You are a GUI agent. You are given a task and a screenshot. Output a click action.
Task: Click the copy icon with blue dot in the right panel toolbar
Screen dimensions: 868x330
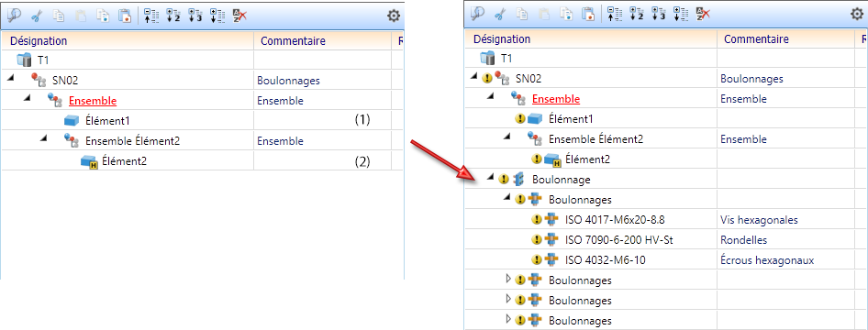point(566,14)
